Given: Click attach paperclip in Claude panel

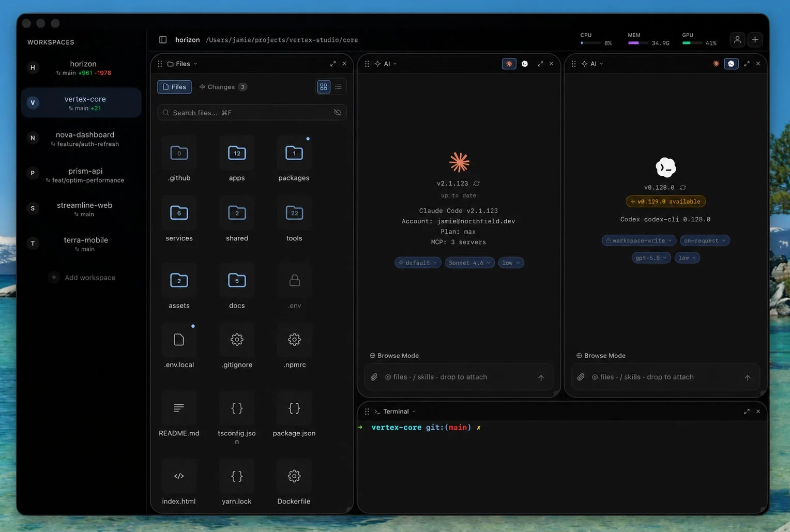Looking at the screenshot, I should 374,377.
